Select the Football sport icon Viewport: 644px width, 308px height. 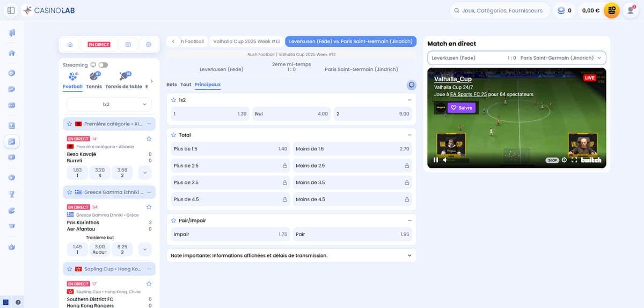(72, 76)
